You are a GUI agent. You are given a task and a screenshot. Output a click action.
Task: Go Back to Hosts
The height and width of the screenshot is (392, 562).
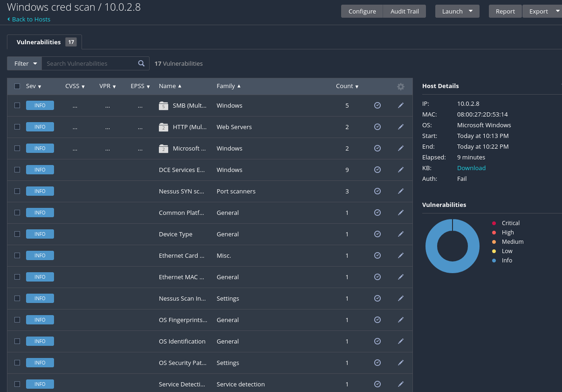(x=29, y=19)
